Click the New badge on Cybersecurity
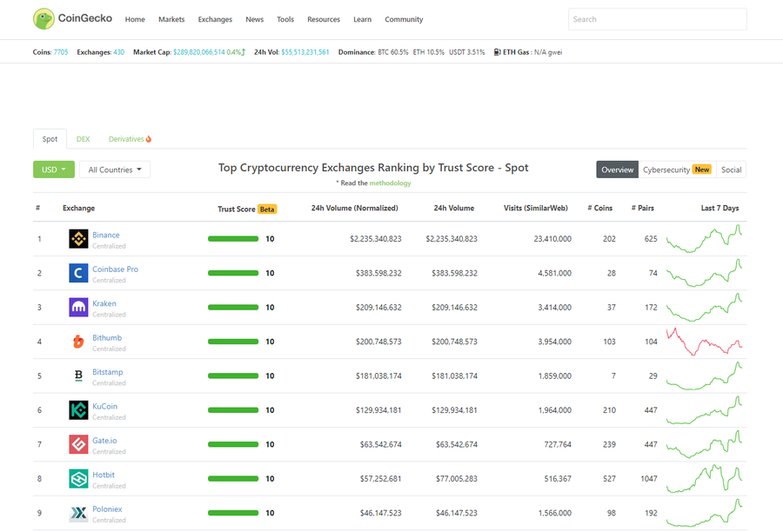The image size is (783, 532). click(x=702, y=170)
